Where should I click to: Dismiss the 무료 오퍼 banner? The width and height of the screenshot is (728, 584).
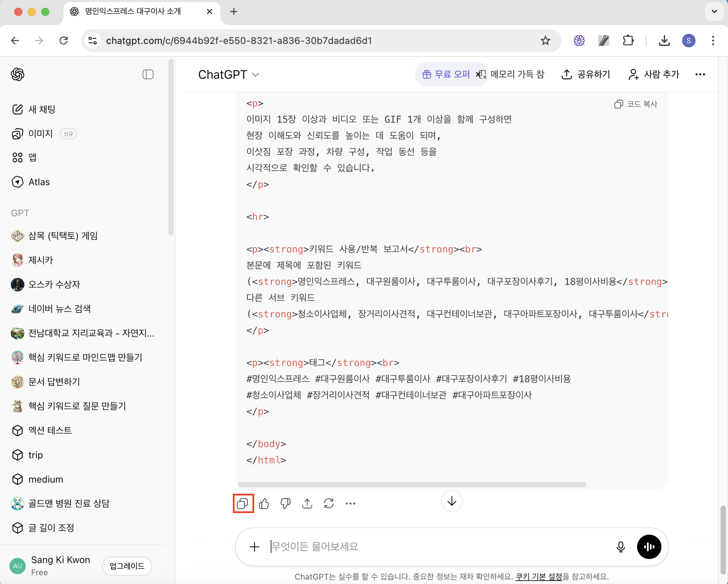[478, 74]
